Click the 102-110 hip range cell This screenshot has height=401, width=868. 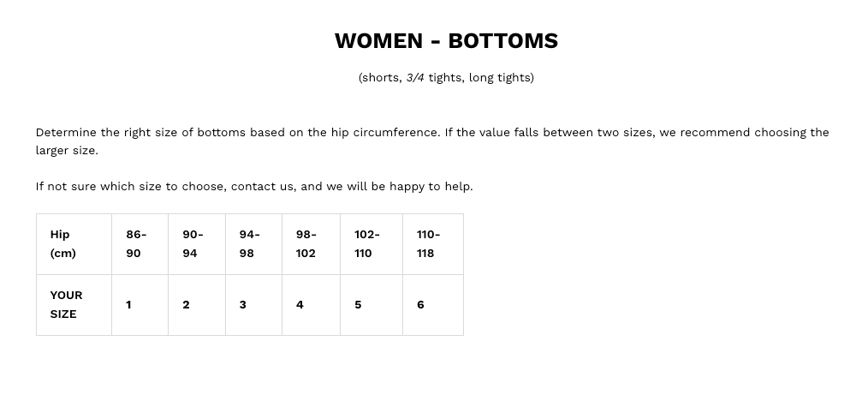tap(372, 243)
